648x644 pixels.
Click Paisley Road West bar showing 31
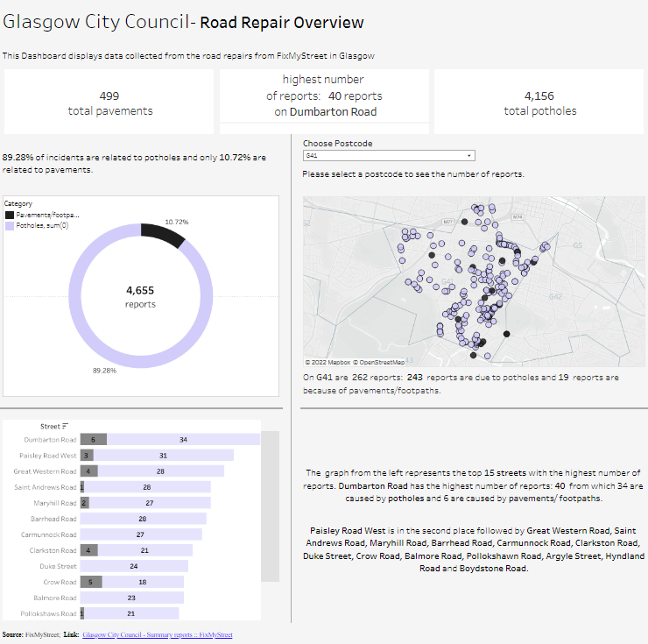pyautogui.click(x=163, y=456)
